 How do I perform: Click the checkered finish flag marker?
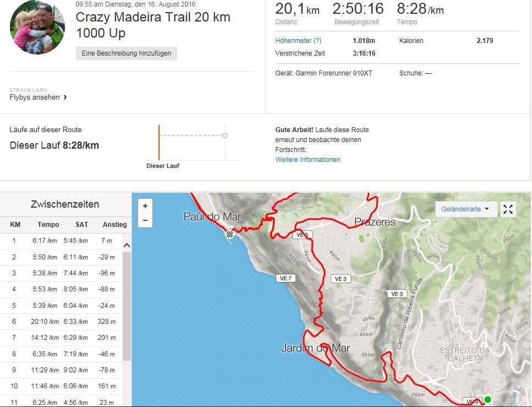[230, 234]
